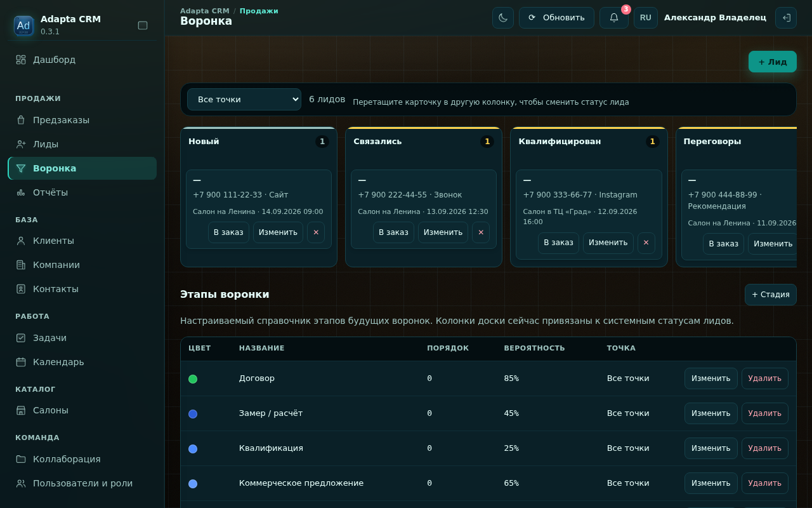Open Предзаказы in sidebar

[82, 120]
